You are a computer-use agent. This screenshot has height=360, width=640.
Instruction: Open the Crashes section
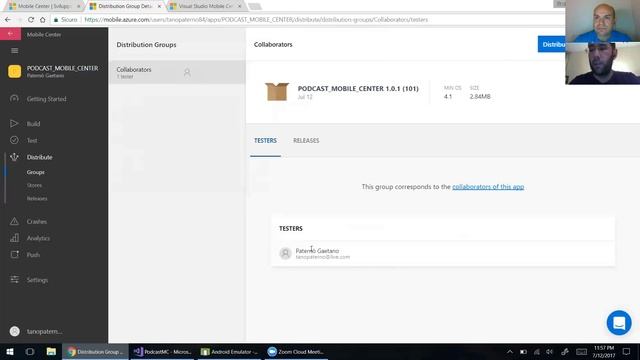coord(37,222)
